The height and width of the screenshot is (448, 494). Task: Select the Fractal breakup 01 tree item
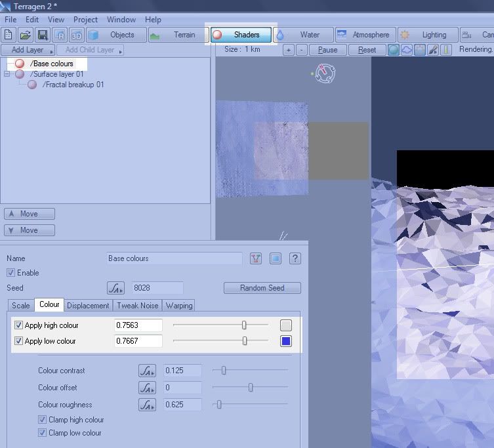(73, 85)
